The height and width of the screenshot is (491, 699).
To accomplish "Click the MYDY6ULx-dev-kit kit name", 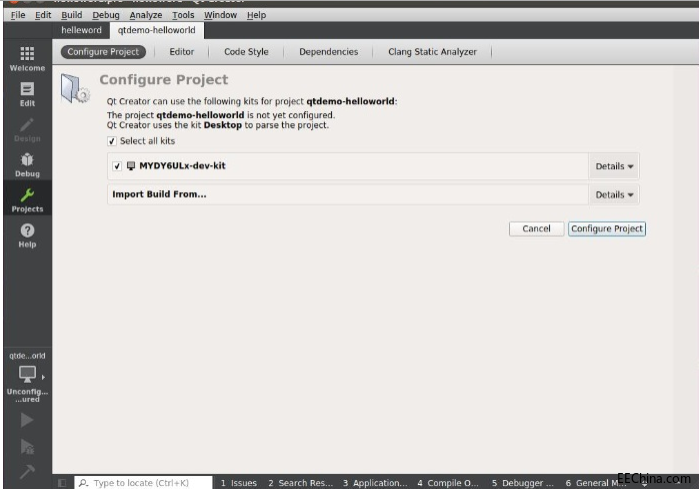I will click(x=182, y=166).
